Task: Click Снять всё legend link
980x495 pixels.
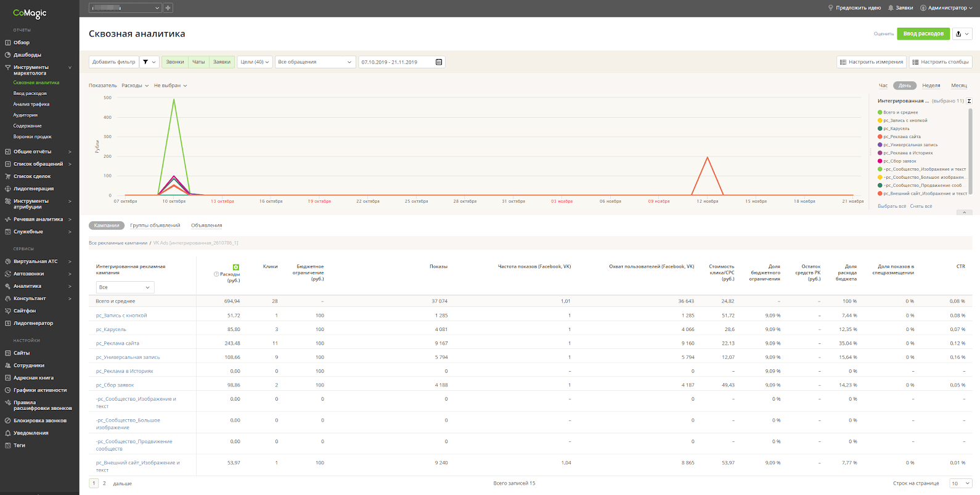Action: [x=921, y=207]
